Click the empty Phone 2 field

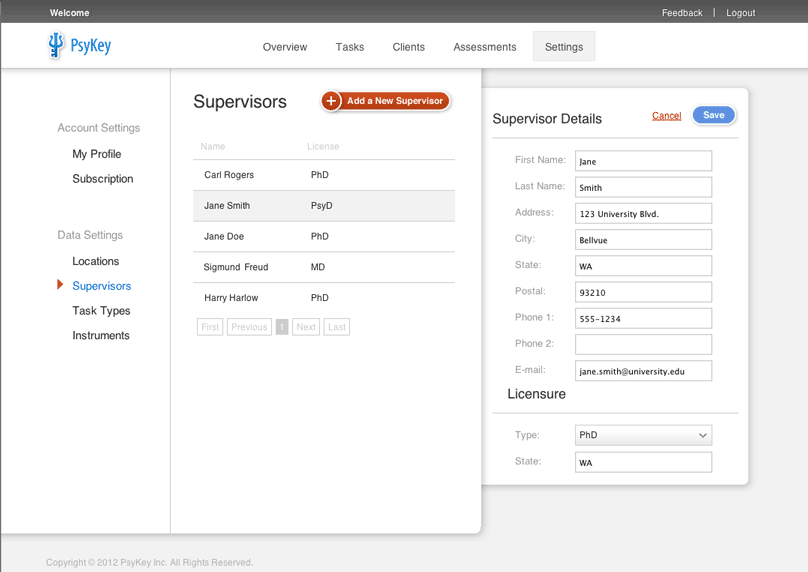(x=643, y=345)
